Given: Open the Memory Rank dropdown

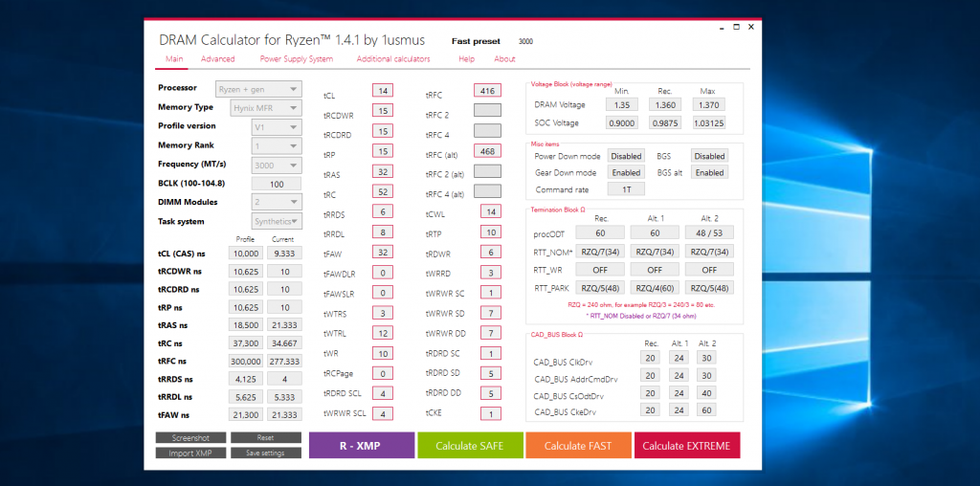Looking at the screenshot, I should pos(277,146).
